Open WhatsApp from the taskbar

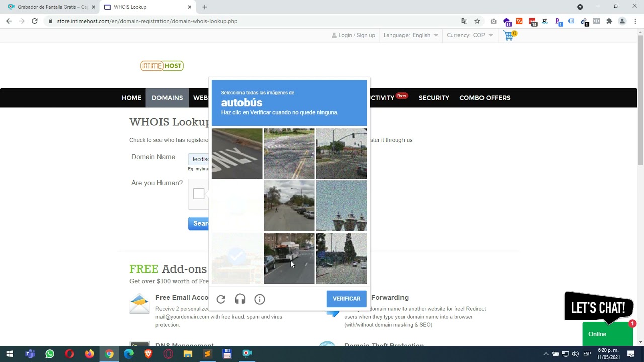(x=50, y=354)
